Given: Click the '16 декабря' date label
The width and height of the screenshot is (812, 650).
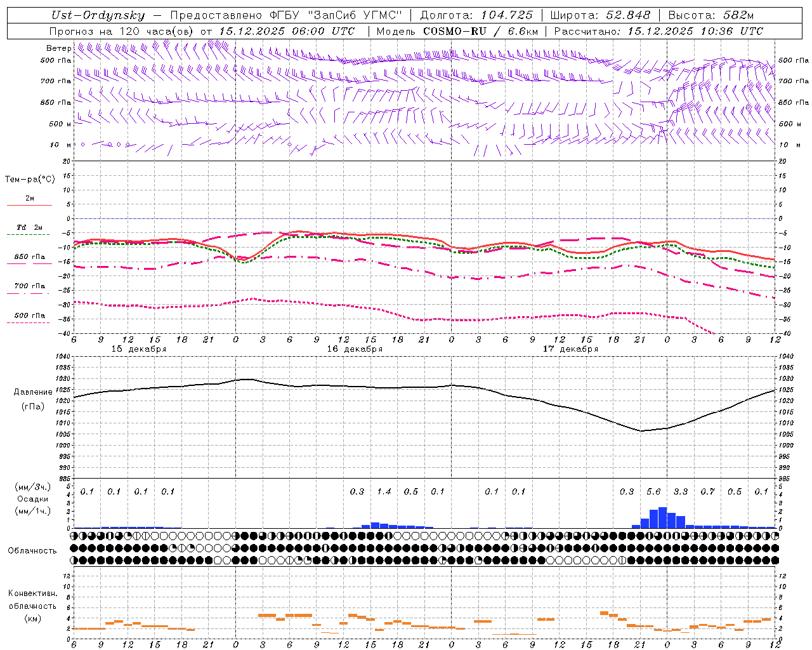Looking at the screenshot, I should click(355, 349).
